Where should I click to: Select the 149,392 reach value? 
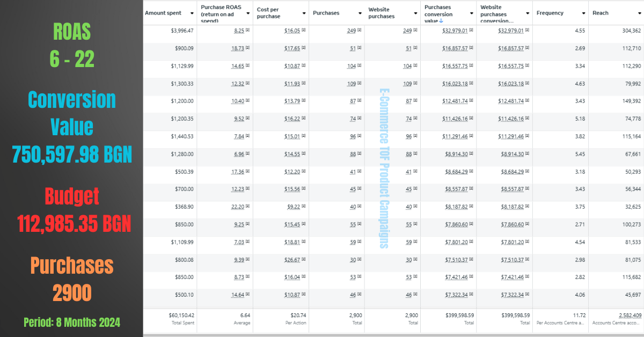[x=632, y=101]
